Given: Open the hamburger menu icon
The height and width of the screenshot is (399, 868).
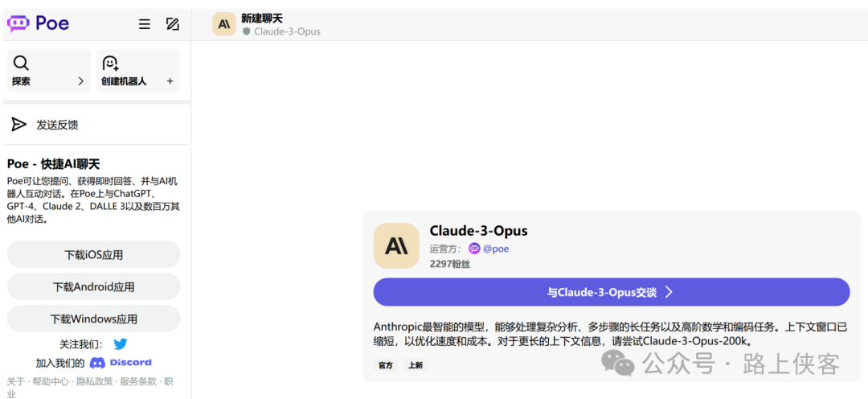Looking at the screenshot, I should (x=145, y=24).
